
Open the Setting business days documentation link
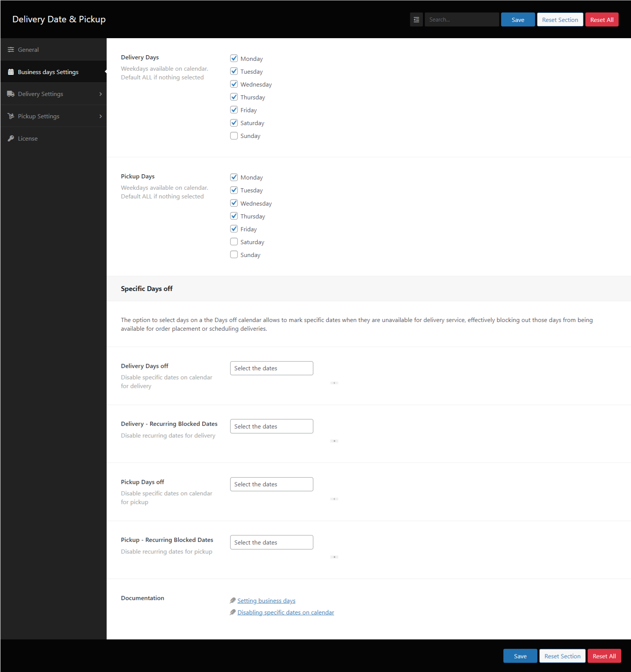[266, 600]
